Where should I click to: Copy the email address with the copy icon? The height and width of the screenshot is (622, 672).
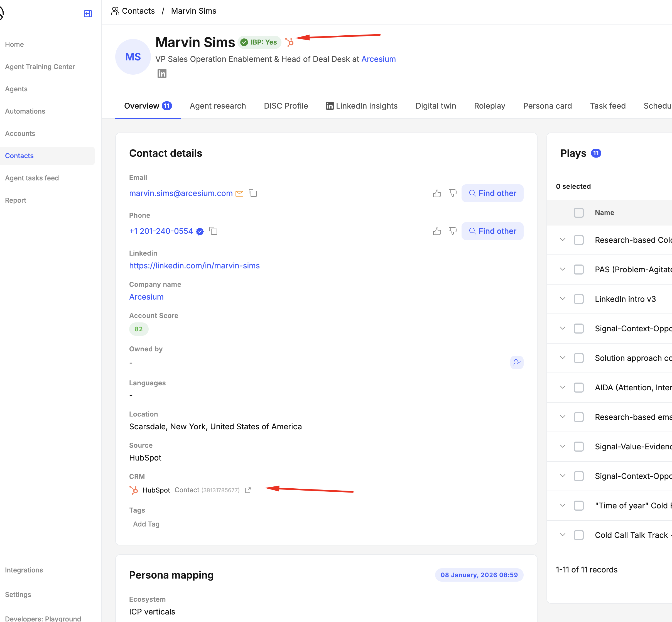253,193
